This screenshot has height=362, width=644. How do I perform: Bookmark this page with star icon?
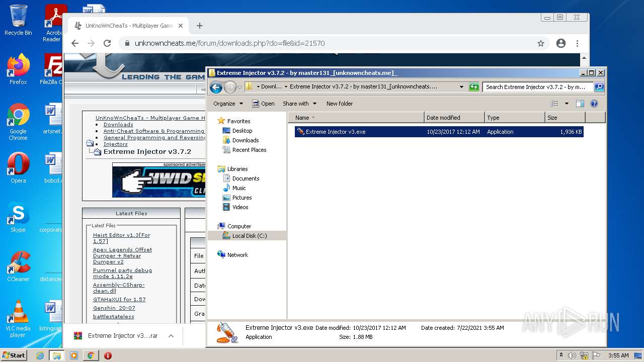[541, 43]
